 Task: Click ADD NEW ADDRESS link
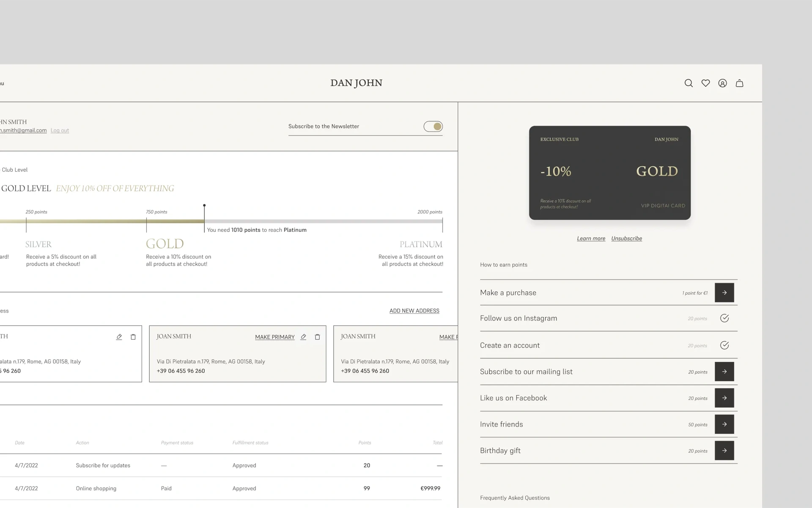414,310
